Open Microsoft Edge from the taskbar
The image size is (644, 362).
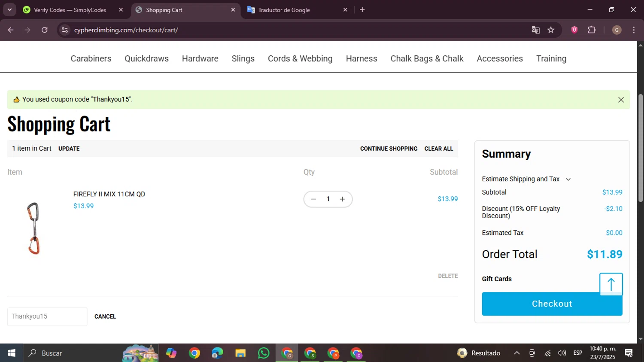pyautogui.click(x=217, y=353)
